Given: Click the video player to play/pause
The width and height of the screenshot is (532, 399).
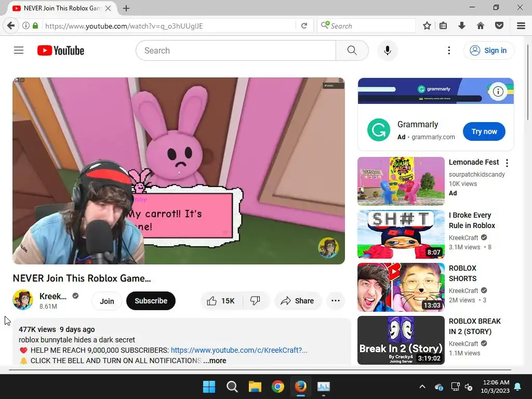Looking at the screenshot, I should click(179, 170).
